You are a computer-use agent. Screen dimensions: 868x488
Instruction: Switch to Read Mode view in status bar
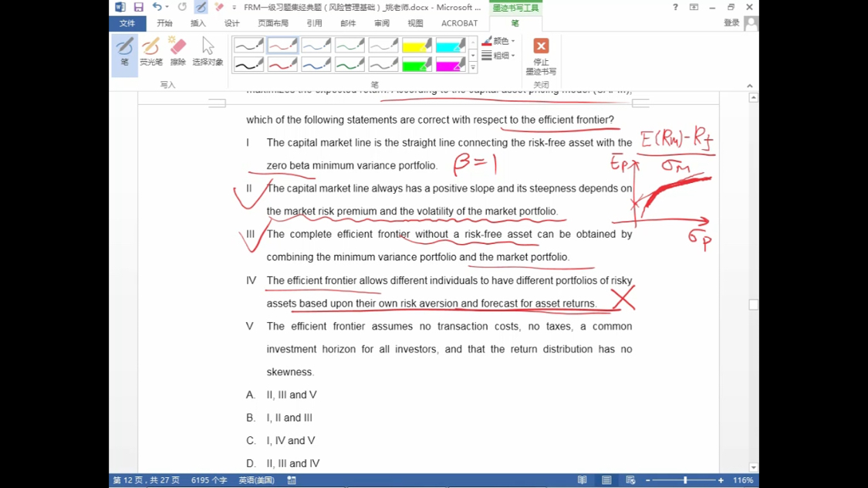coord(582,480)
